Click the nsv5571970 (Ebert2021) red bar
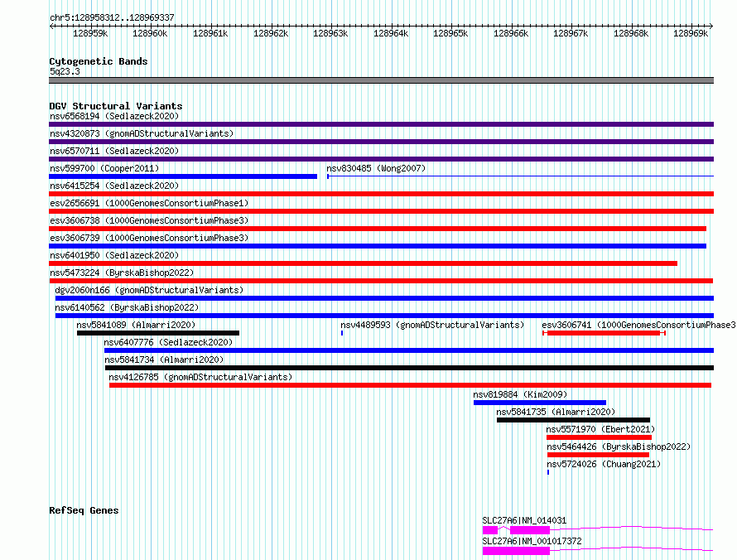Screen dimensions: 737x560 pyautogui.click(x=599, y=437)
